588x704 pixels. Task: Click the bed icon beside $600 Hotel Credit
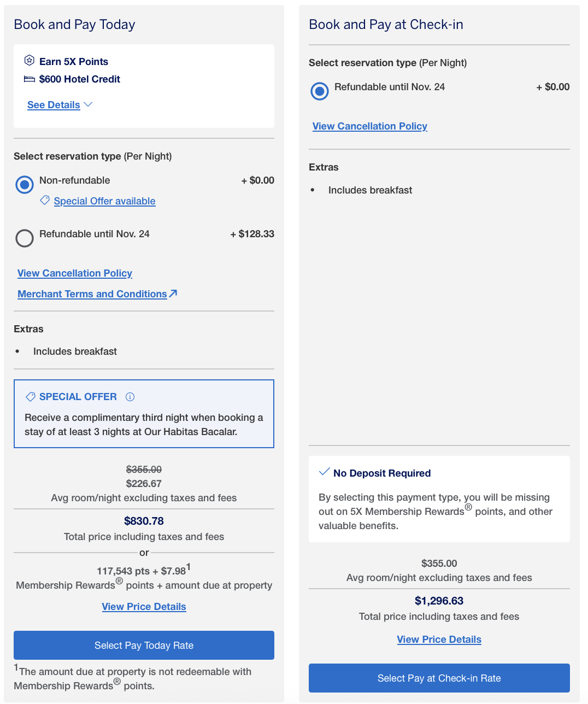point(30,79)
